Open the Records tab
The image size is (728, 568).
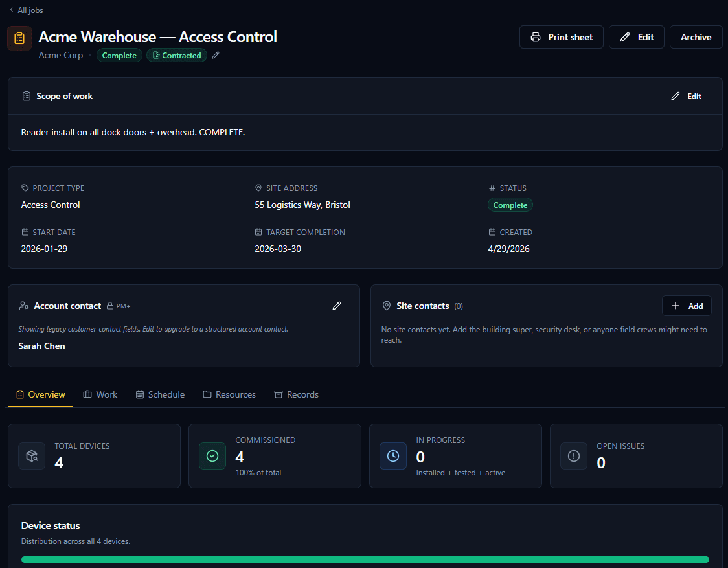coord(296,395)
